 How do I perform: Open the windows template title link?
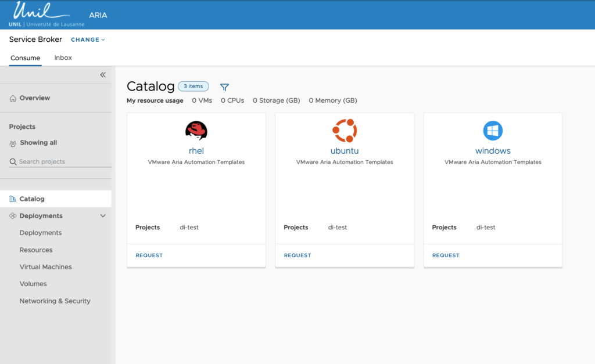[x=493, y=151]
